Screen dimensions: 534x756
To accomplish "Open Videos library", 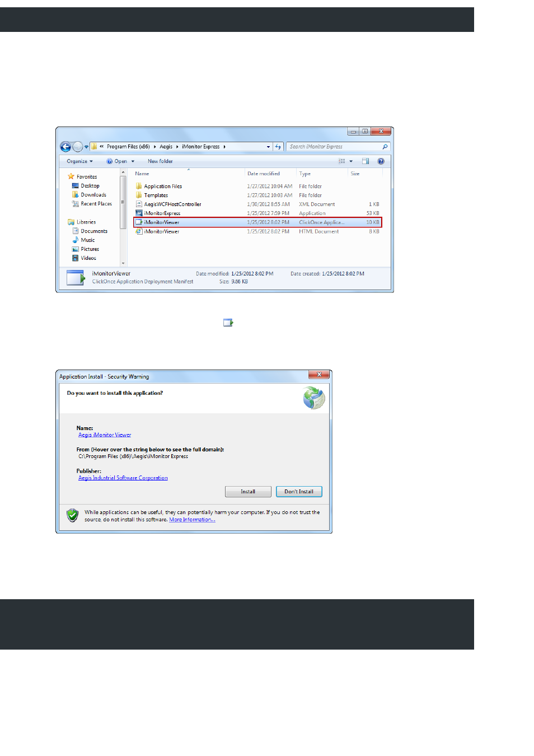I will (x=88, y=258).
